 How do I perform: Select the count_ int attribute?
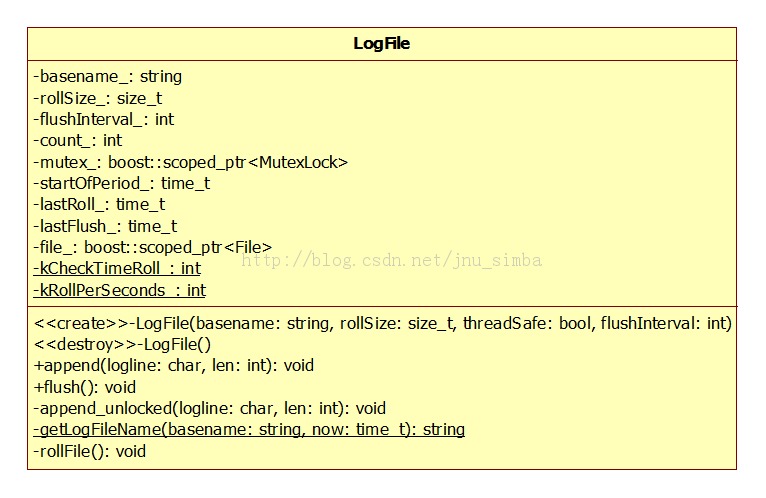77,141
